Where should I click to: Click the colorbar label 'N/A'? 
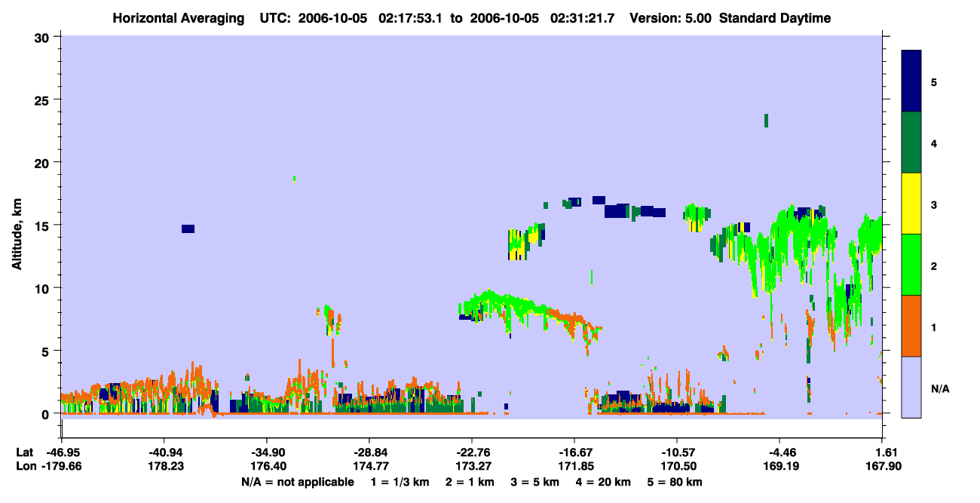point(939,388)
